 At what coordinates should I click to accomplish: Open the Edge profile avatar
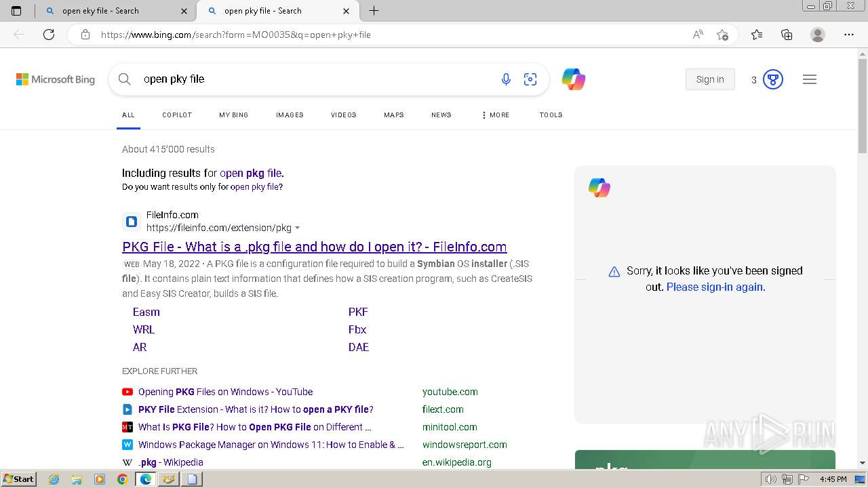pyautogui.click(x=818, y=35)
